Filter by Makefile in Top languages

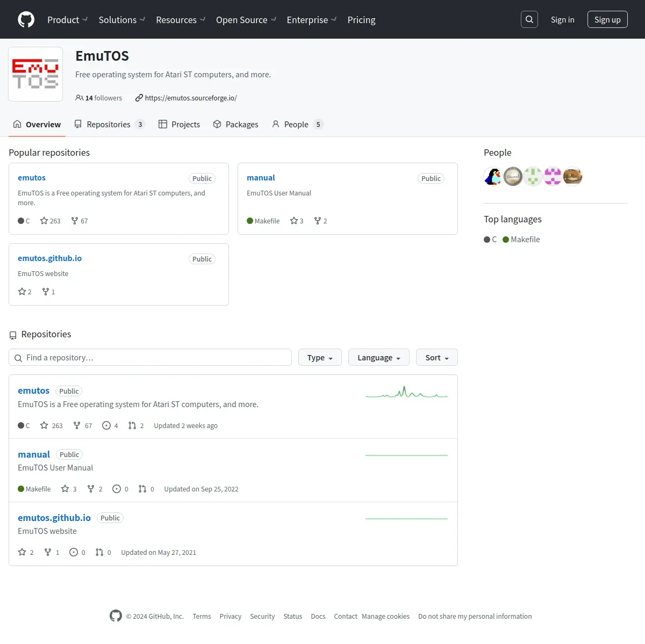point(521,240)
